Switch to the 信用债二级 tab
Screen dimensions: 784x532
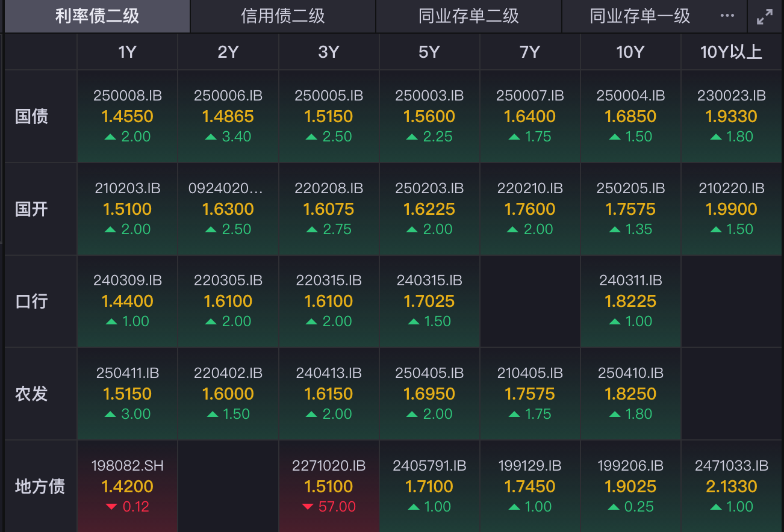(283, 16)
